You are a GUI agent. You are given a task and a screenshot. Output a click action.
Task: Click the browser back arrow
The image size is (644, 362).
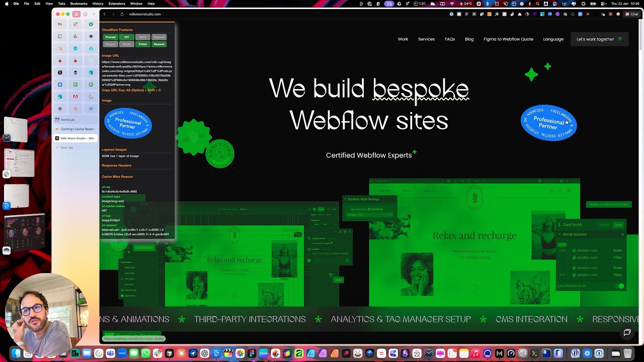105,14
